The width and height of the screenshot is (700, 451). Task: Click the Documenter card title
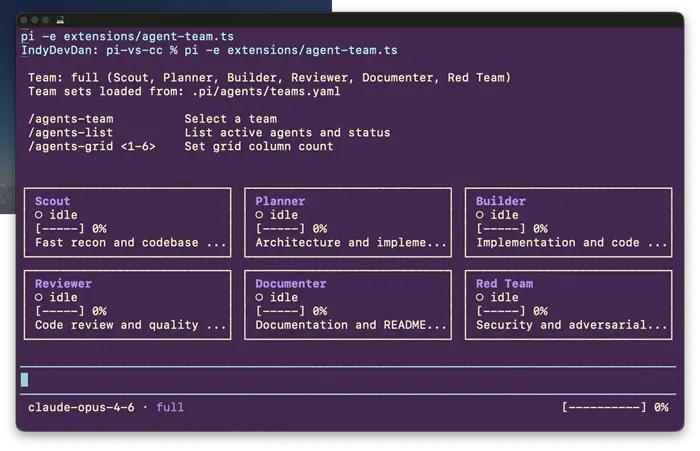point(291,284)
